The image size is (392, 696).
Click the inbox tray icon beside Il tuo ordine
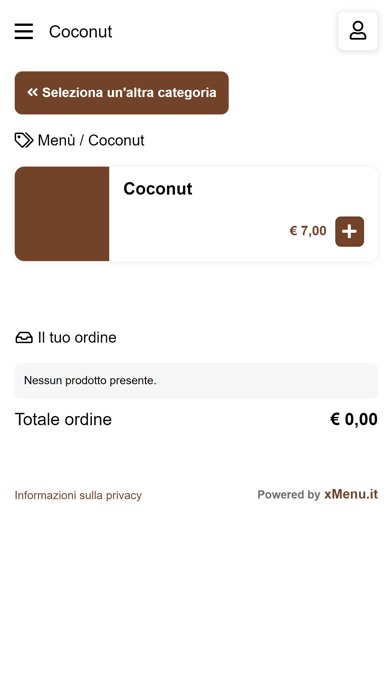click(24, 338)
